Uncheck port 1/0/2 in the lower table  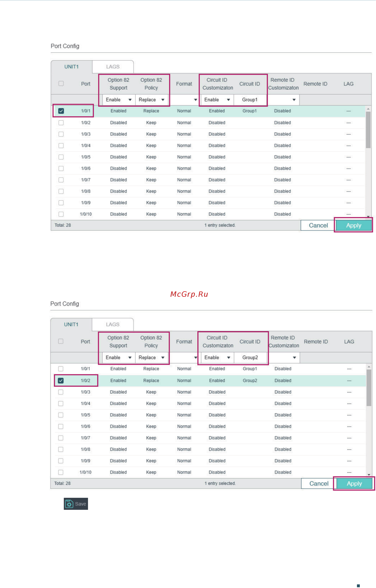tap(61, 381)
